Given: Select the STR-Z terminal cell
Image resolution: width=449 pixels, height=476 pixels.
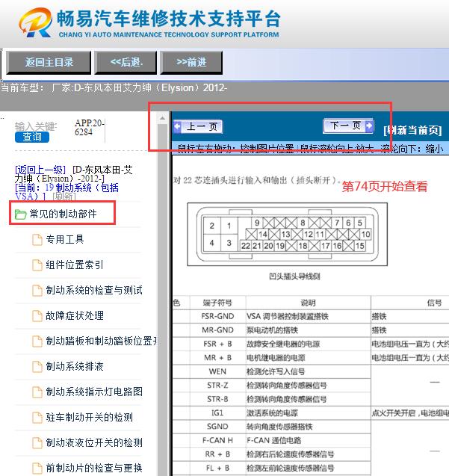Looking at the screenshot, I should pyautogui.click(x=217, y=386).
